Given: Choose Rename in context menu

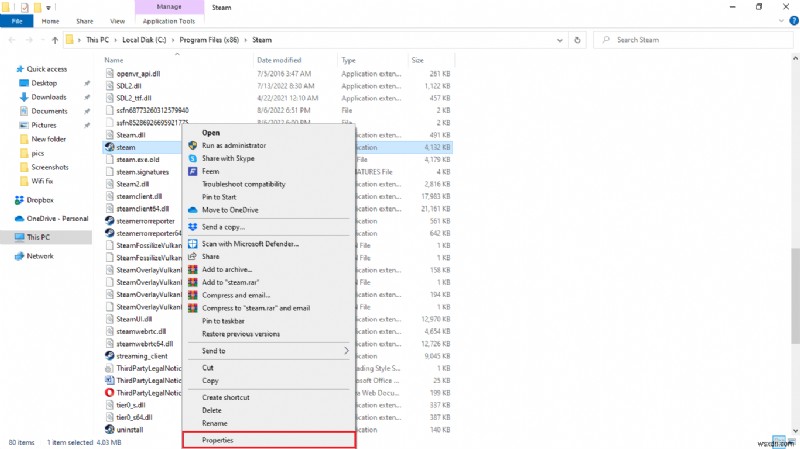Looking at the screenshot, I should [x=269, y=423].
